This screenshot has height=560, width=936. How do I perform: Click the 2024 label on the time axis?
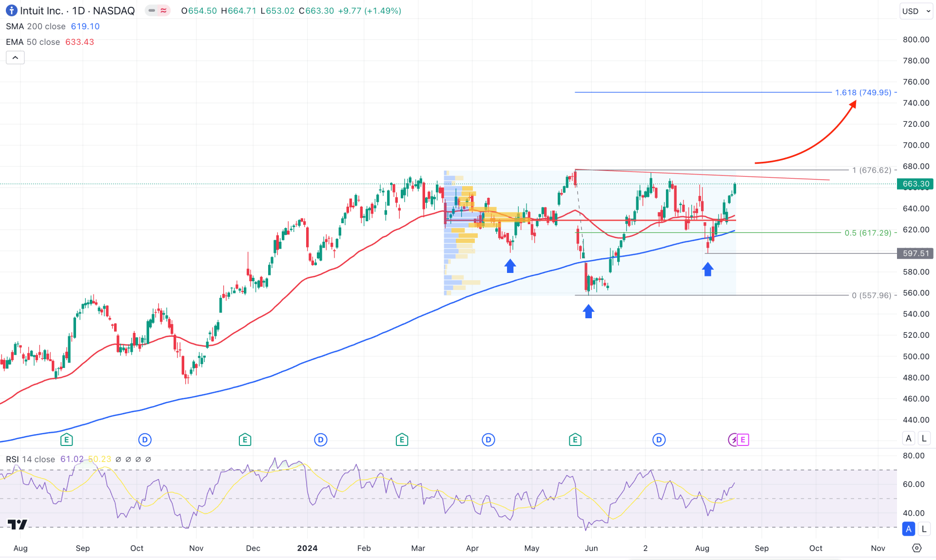[307, 548]
